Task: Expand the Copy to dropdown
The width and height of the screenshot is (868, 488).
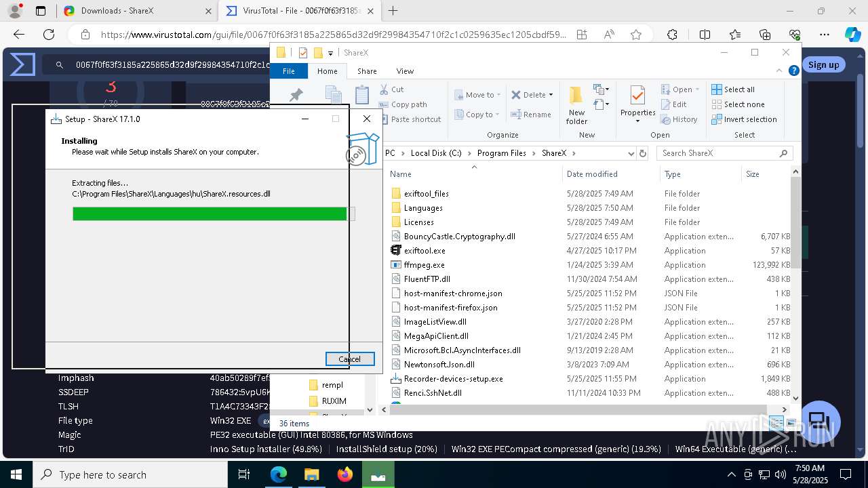Action: [478, 115]
